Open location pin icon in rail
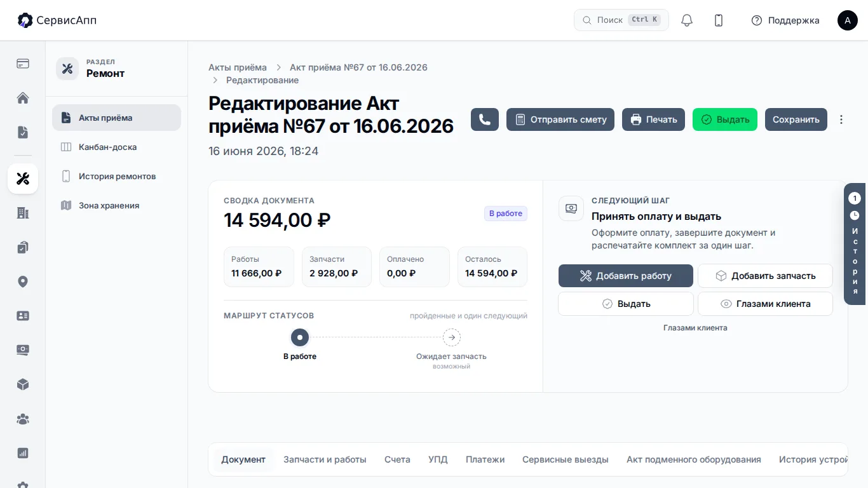This screenshot has width=868, height=488. [23, 281]
